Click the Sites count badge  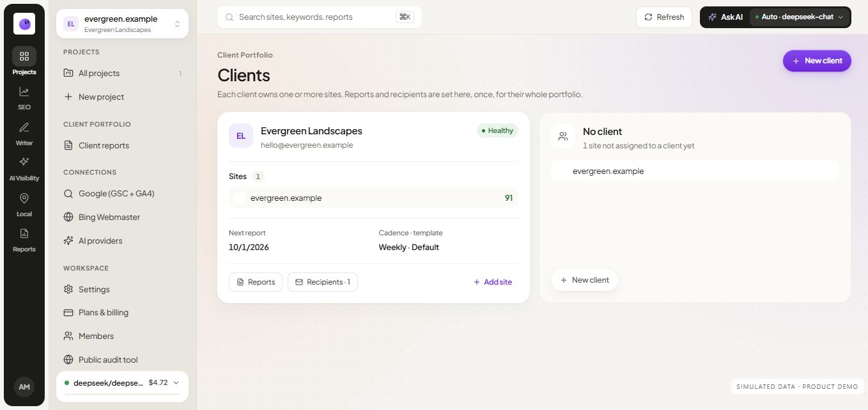pos(258,177)
